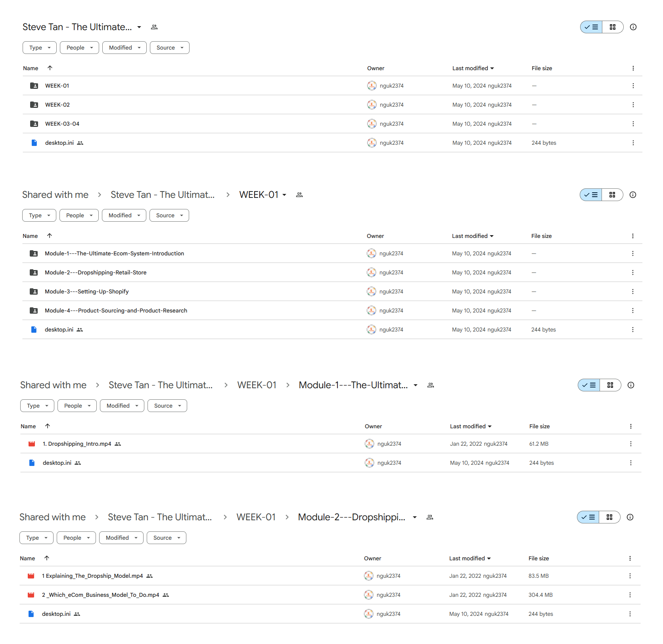
Task: Open more actions for the WEEK-02 row
Action: pos(633,105)
